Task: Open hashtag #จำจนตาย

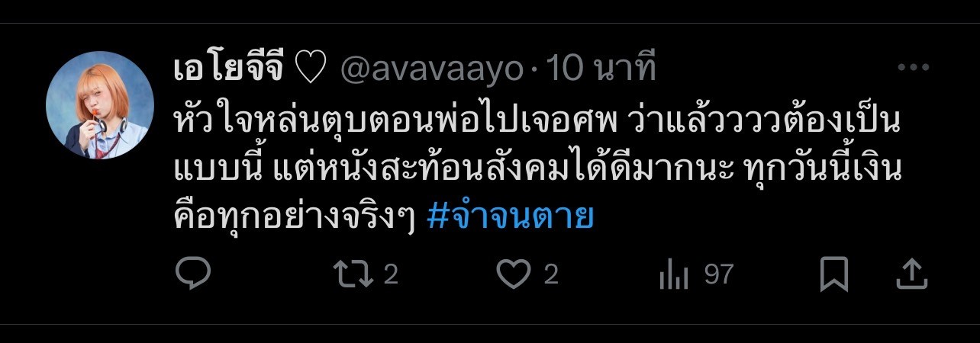Action: (x=511, y=218)
